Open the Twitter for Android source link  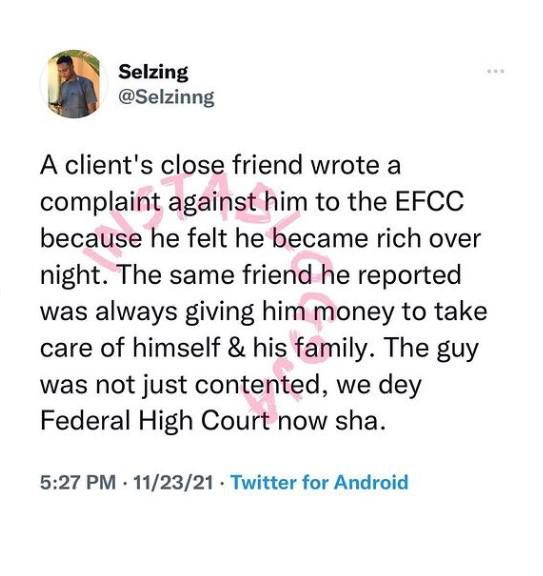click(x=320, y=482)
